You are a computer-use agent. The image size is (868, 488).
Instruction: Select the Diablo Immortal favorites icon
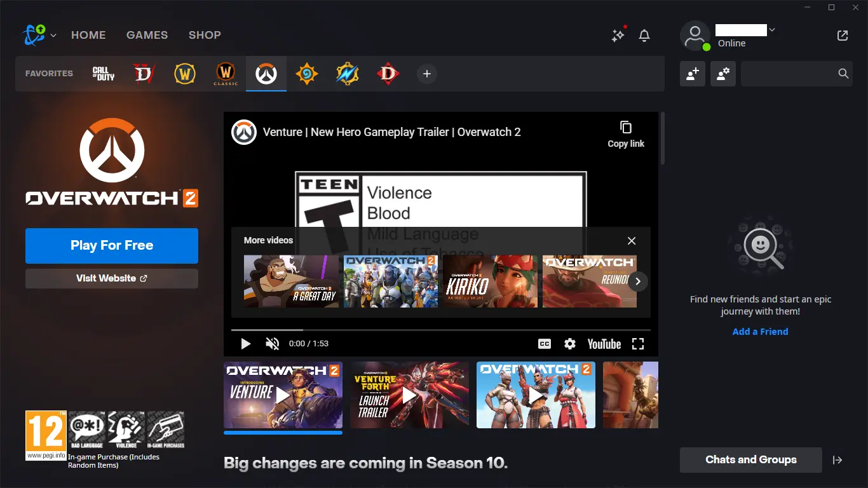click(x=388, y=74)
